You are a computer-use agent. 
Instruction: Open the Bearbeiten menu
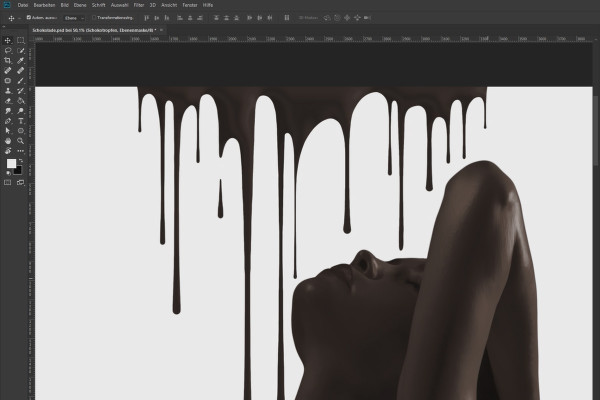pos(44,5)
